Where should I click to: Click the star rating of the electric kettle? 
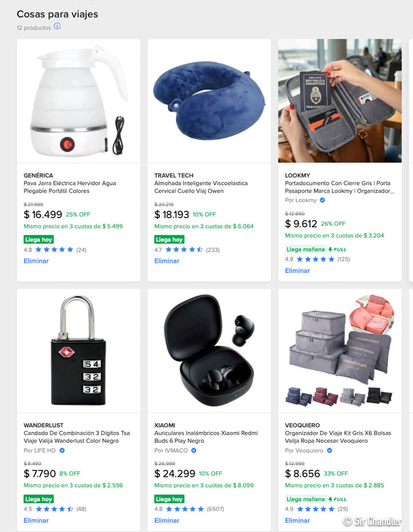point(54,250)
